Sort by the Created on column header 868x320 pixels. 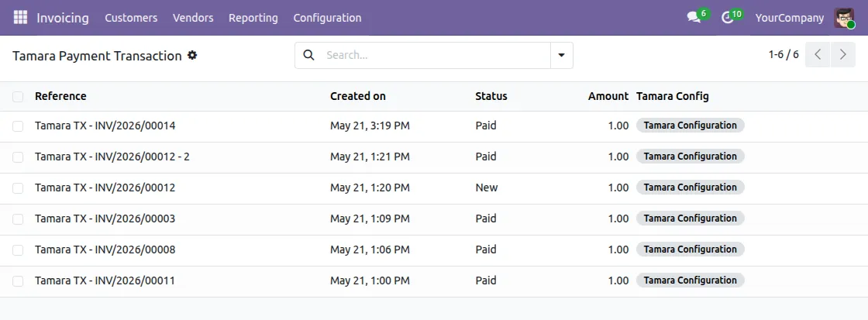(x=357, y=96)
